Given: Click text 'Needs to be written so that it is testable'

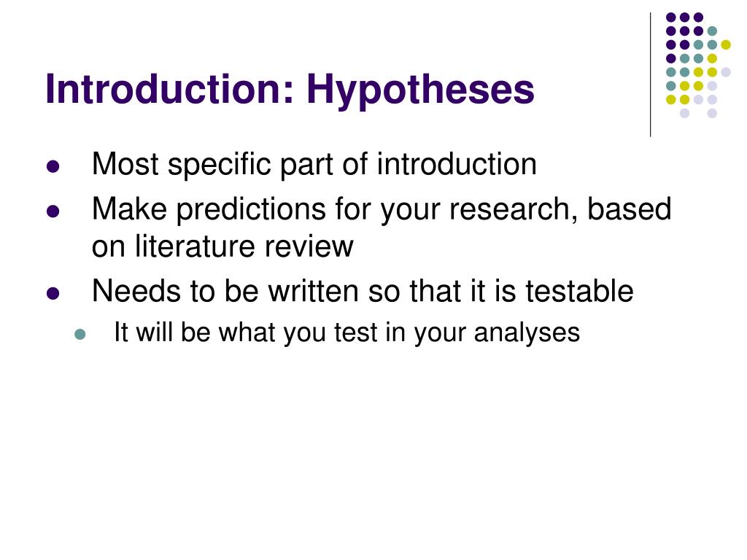Looking at the screenshot, I should (x=363, y=292).
